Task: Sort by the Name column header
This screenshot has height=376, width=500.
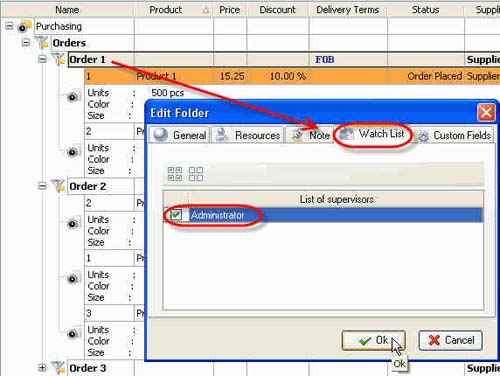Action: tap(67, 10)
